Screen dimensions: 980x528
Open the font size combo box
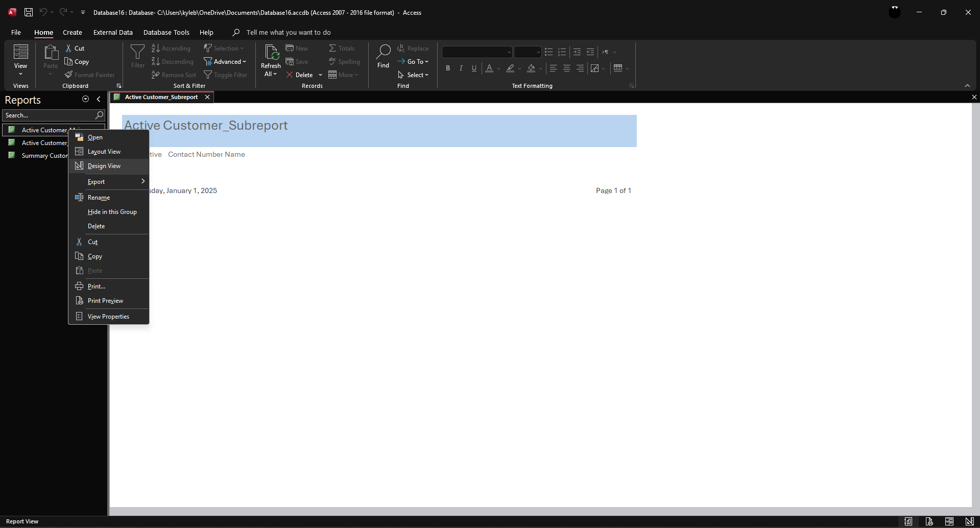[528, 52]
